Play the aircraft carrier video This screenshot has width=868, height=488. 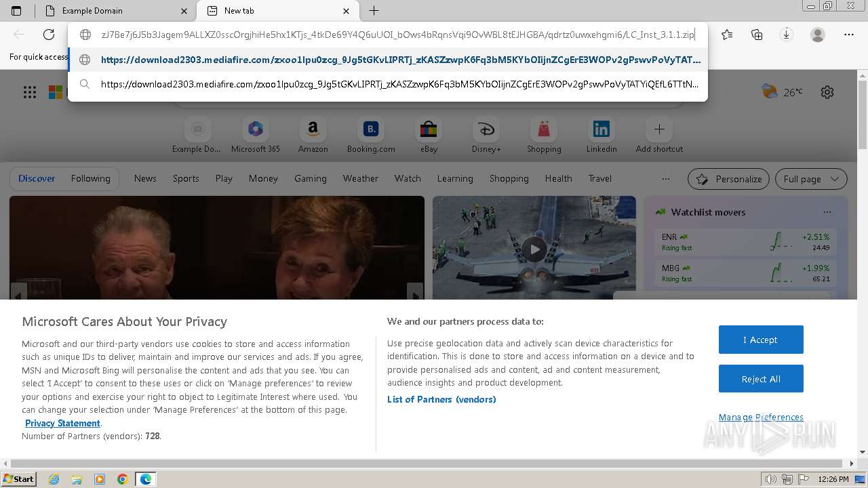[534, 249]
